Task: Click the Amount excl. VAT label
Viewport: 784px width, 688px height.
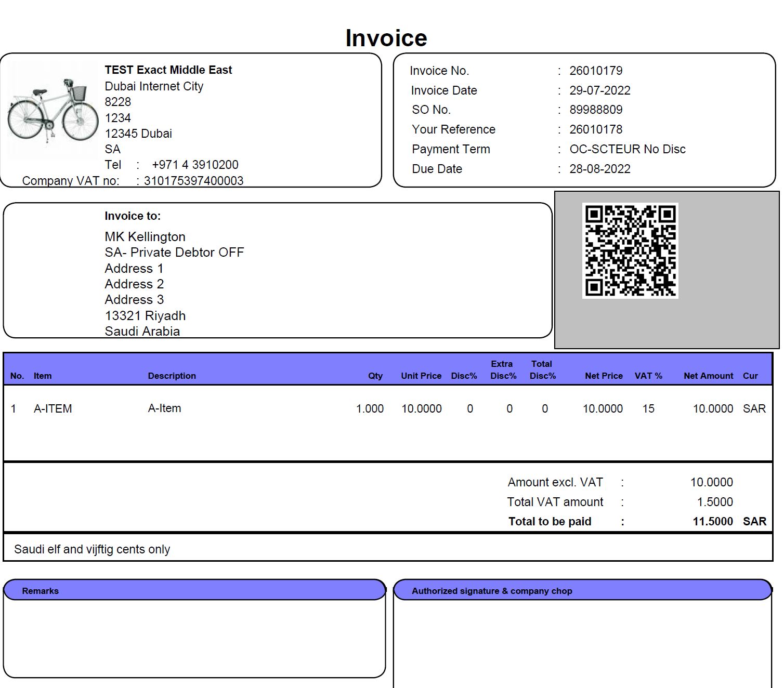Action: point(555,483)
